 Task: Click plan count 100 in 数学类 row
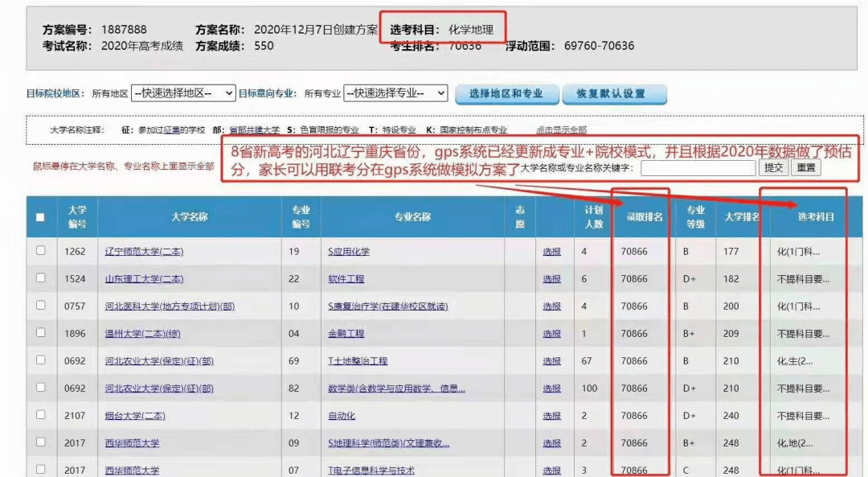coord(589,389)
